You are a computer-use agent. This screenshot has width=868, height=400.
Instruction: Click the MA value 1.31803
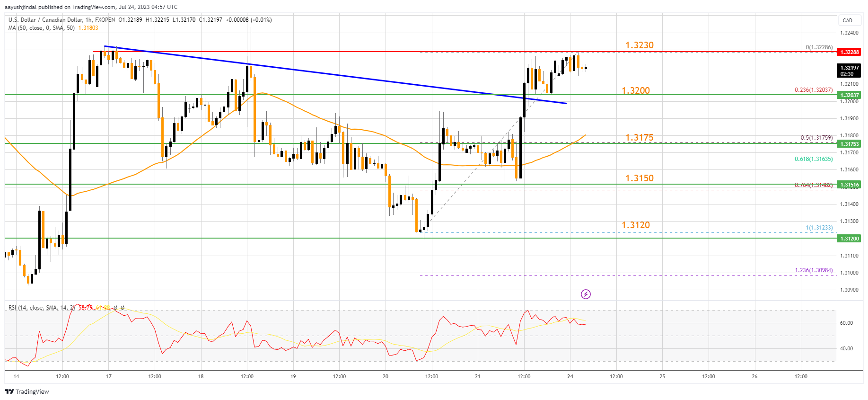[x=88, y=28]
